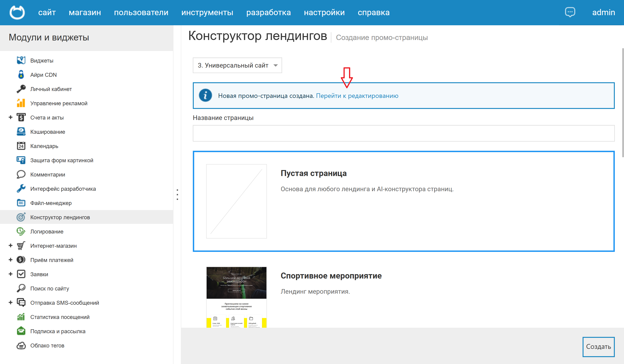Click the Счета и акты receipt icon

coord(21,117)
